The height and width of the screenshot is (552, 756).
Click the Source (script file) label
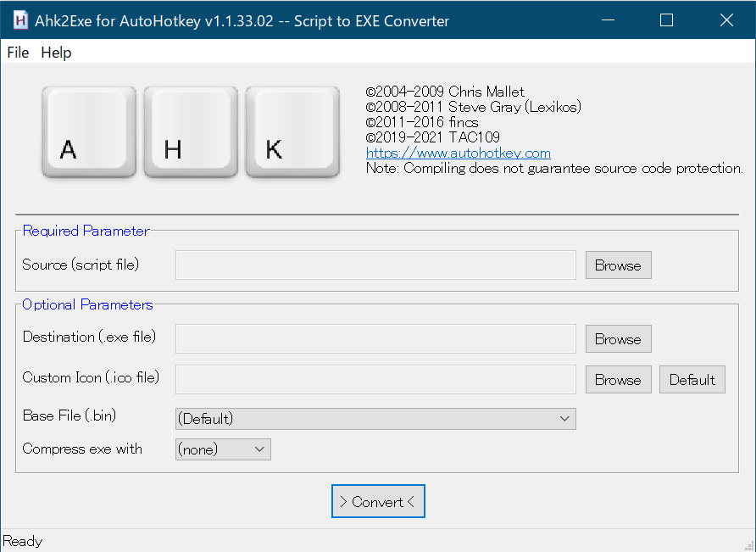coord(81,265)
